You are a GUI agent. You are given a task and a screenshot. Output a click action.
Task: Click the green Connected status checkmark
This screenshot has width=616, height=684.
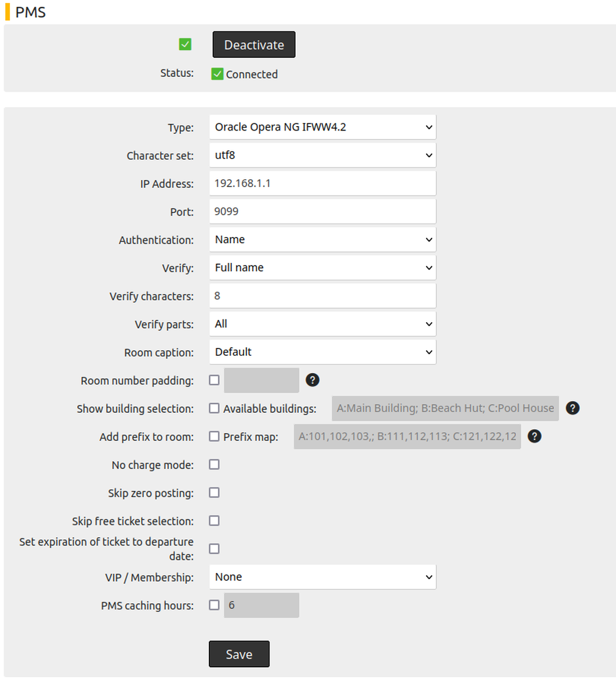[x=217, y=73]
